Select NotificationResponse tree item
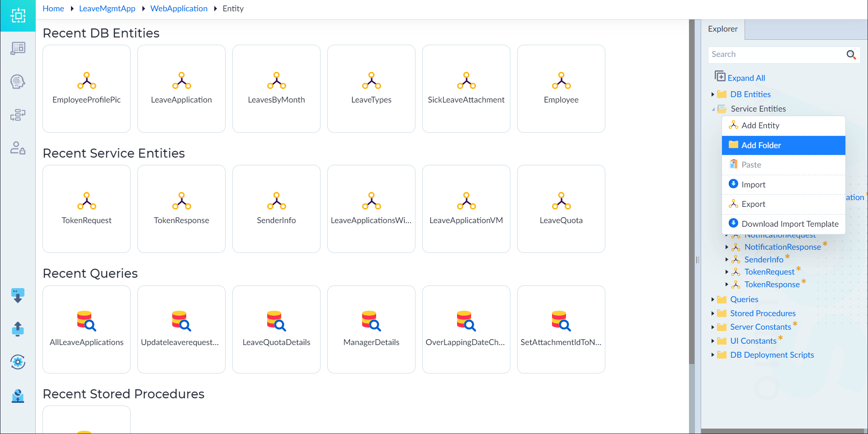The height and width of the screenshot is (434, 868). pos(783,247)
